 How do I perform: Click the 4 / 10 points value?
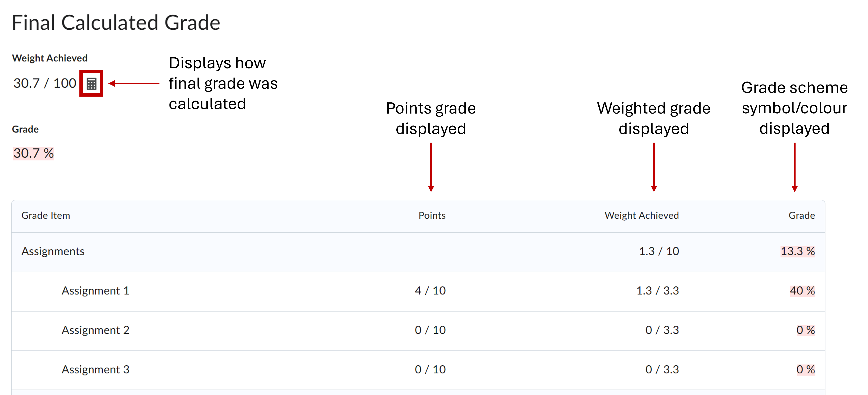tap(430, 291)
